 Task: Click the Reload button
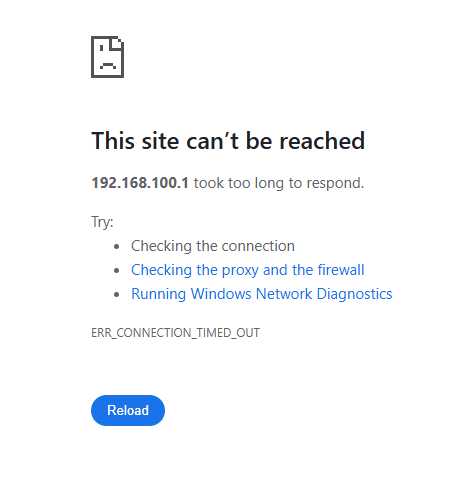[128, 410]
